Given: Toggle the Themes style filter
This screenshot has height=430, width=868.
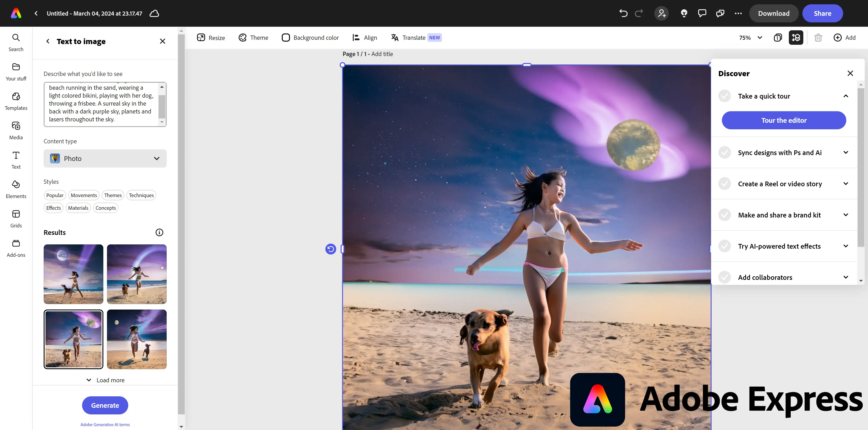Looking at the screenshot, I should (x=113, y=195).
